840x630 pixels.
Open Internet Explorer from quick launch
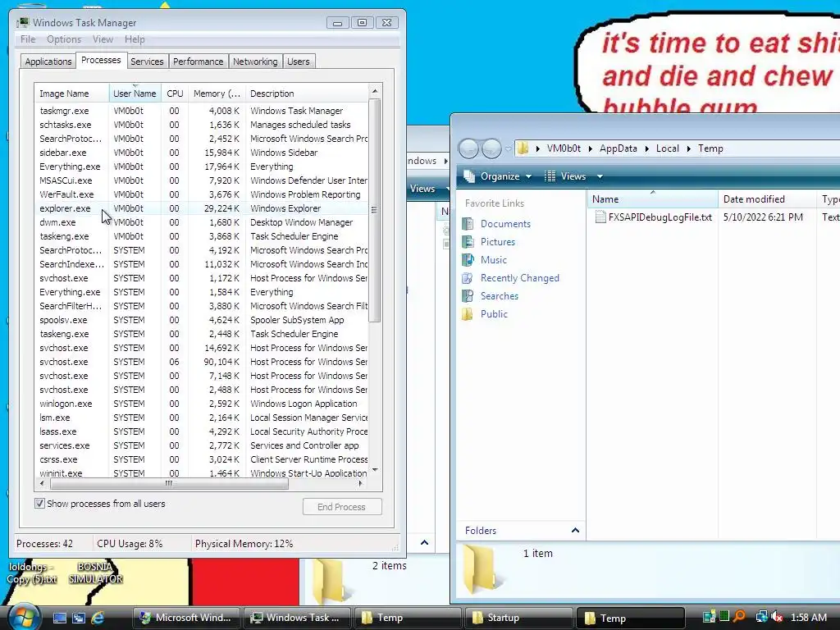tap(98, 618)
